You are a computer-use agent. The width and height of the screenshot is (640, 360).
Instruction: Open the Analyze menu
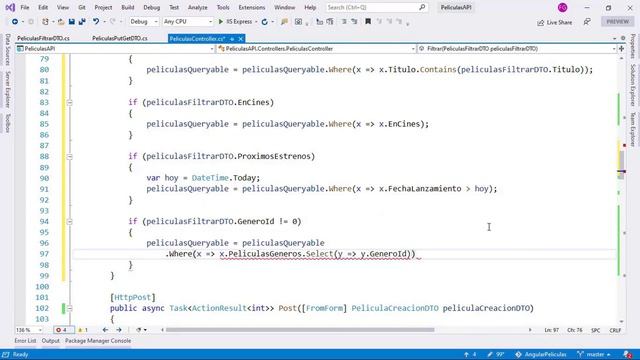[x=198, y=7]
